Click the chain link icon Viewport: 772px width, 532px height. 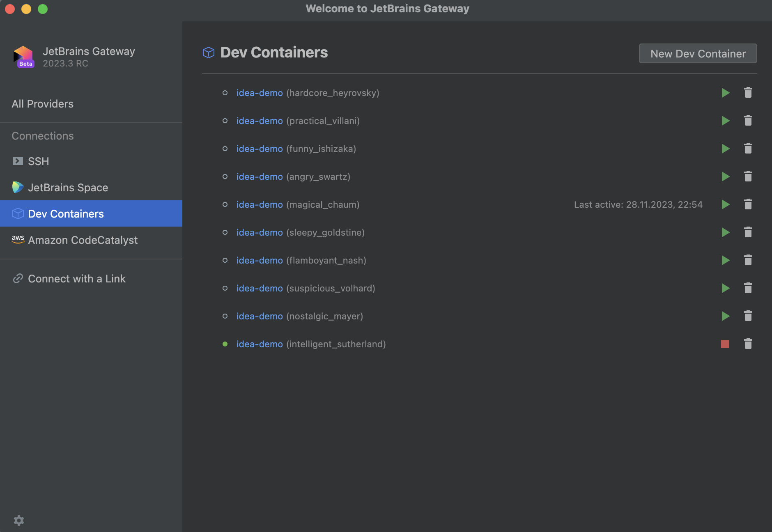(18, 278)
